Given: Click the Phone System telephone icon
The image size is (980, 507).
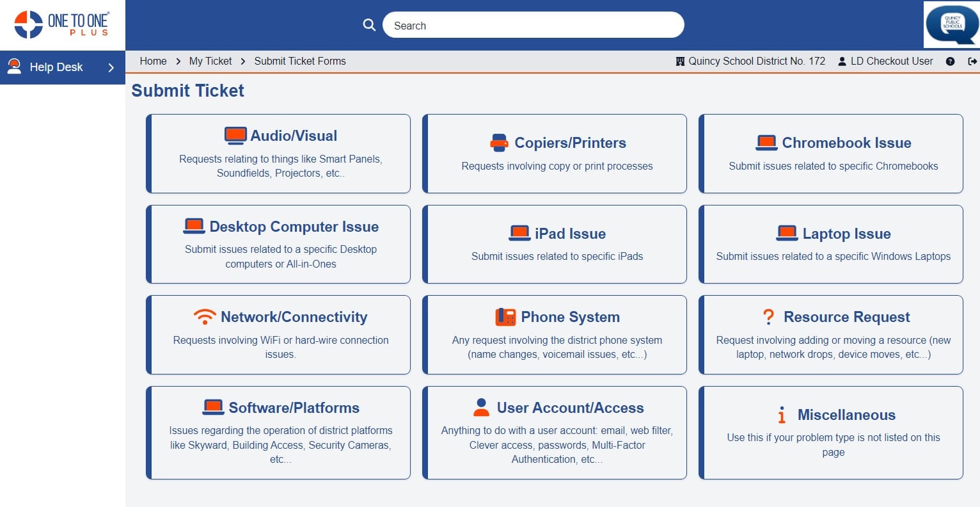Looking at the screenshot, I should [x=505, y=317].
